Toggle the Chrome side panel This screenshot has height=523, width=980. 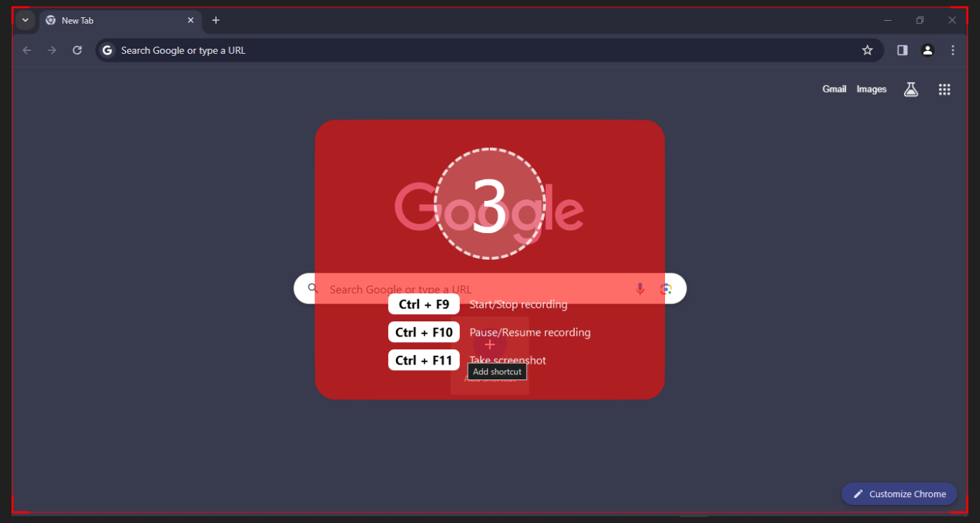pos(903,50)
